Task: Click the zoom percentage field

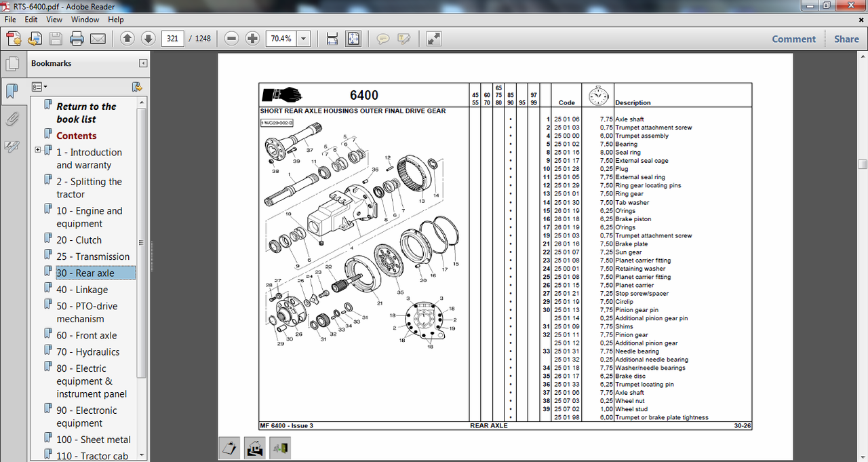Action: (281, 39)
